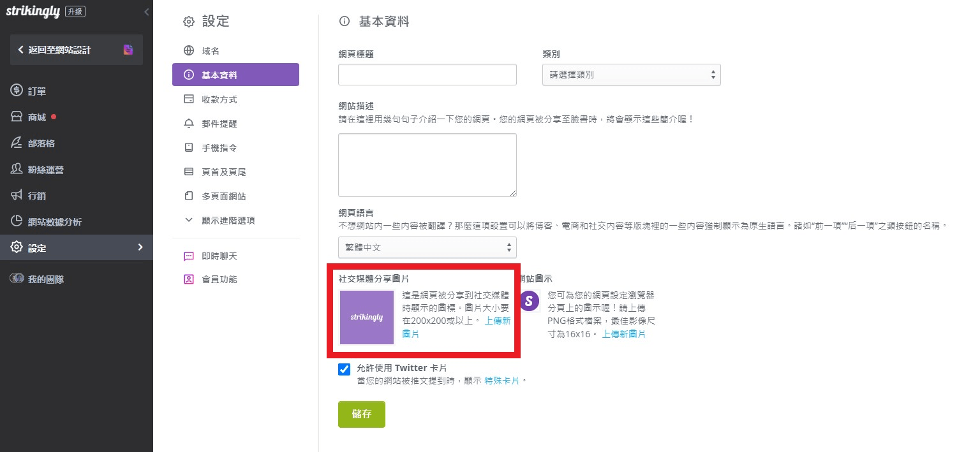This screenshot has width=980, height=452.
Task: Open 會員功能 membership settings
Action: [220, 279]
